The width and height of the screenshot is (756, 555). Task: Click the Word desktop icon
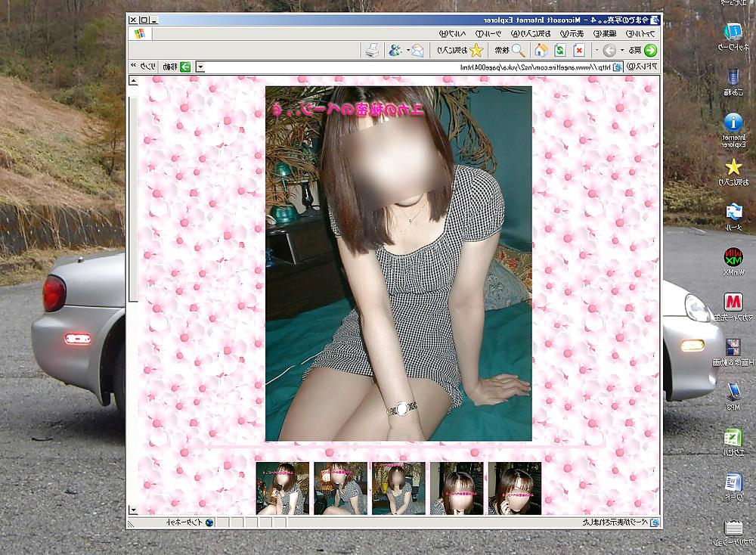point(733,482)
